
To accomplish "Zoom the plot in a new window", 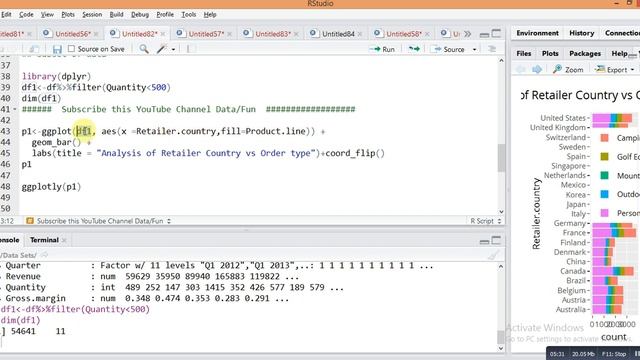I will pos(568,69).
